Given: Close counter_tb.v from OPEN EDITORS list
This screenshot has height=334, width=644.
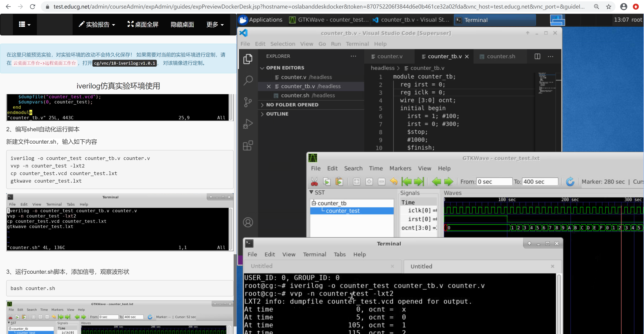Looking at the screenshot, I should click(x=269, y=86).
